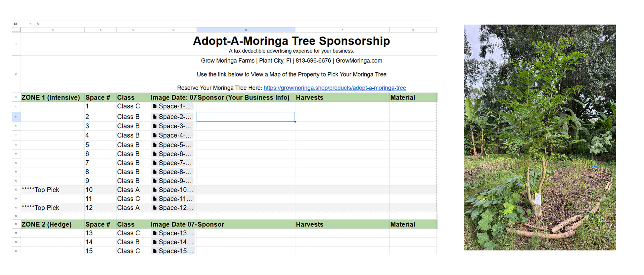Open the Name Box dropdown arrow

pyautogui.click(x=30, y=24)
